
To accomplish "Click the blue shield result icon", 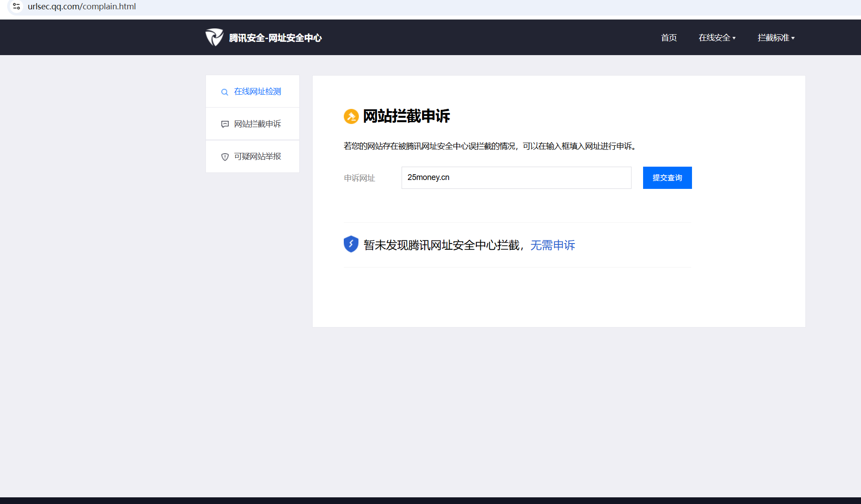I will (x=351, y=244).
